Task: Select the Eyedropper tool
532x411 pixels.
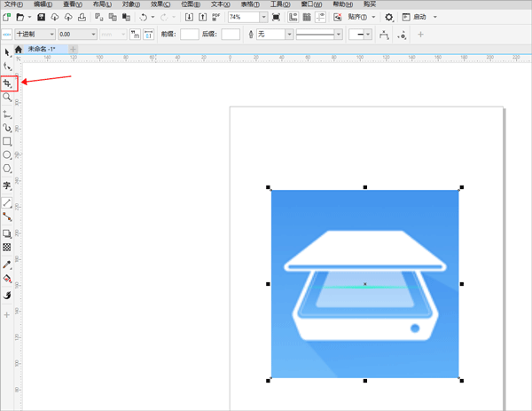Action: [7, 265]
